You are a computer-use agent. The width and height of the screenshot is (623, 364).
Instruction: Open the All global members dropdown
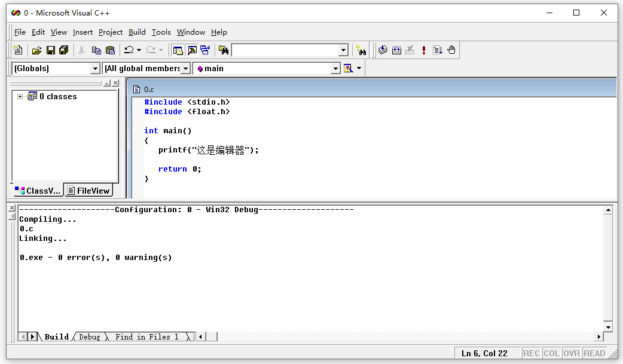(185, 69)
